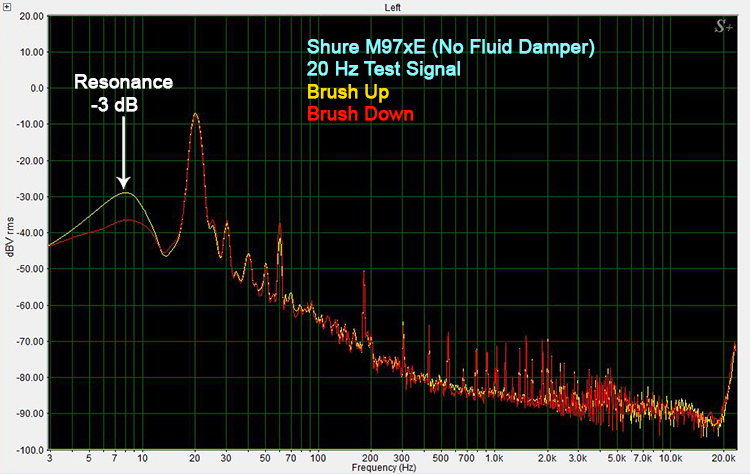The height and width of the screenshot is (474, 750).
Task: Click the 20 Hz signal peak top
Action: click(x=196, y=114)
